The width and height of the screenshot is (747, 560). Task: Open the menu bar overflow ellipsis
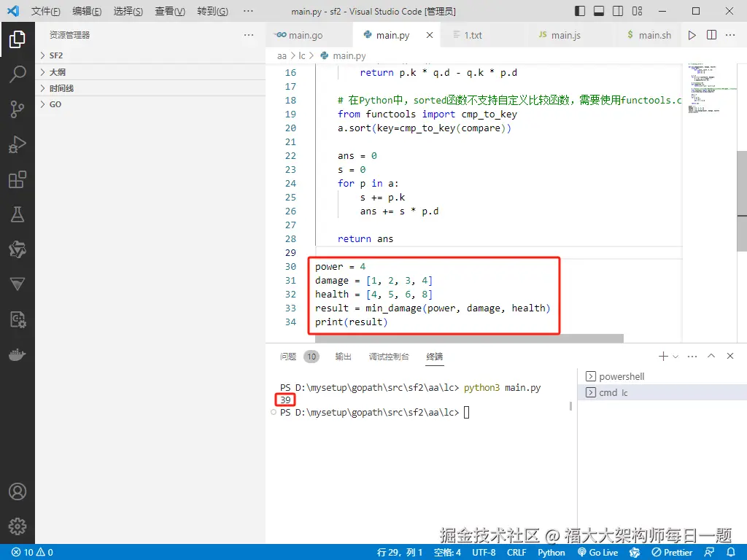pyautogui.click(x=248, y=11)
